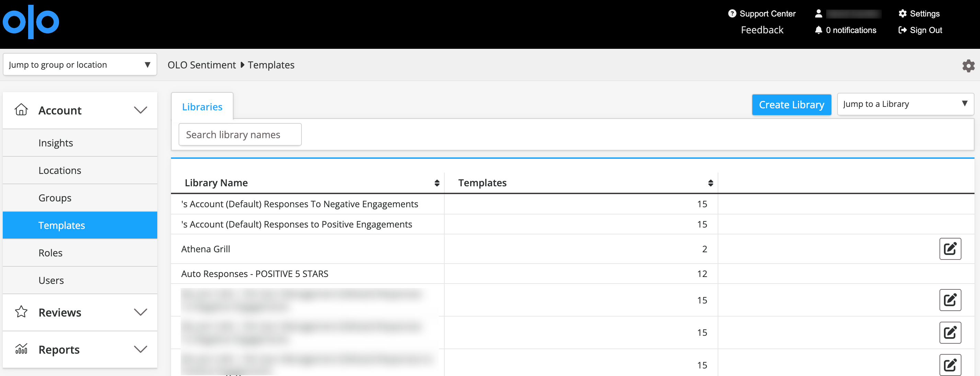Viewport: 980px width, 376px height.
Task: Open the Support Center help icon
Action: 732,14
